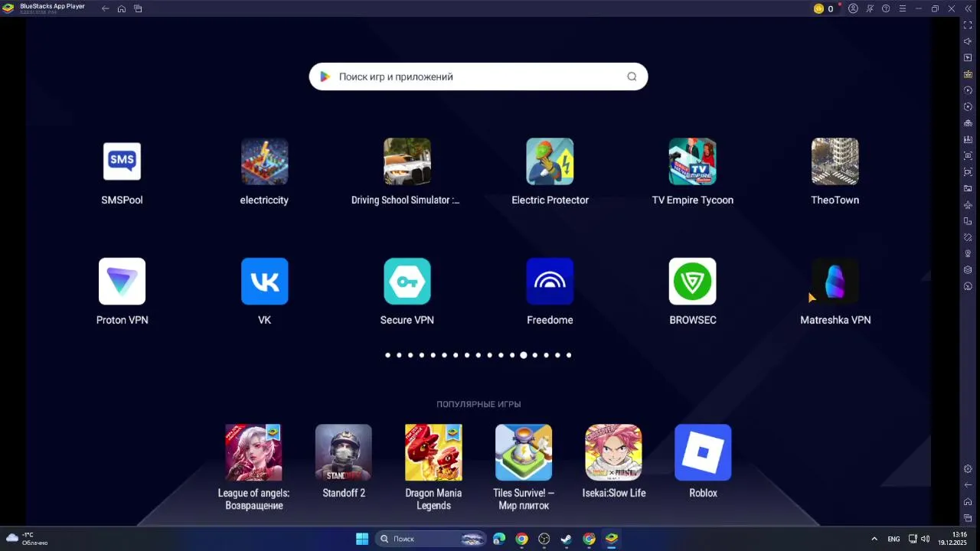This screenshot has width=980, height=551.
Task: Click Windows taskbar search box
Action: [431, 539]
